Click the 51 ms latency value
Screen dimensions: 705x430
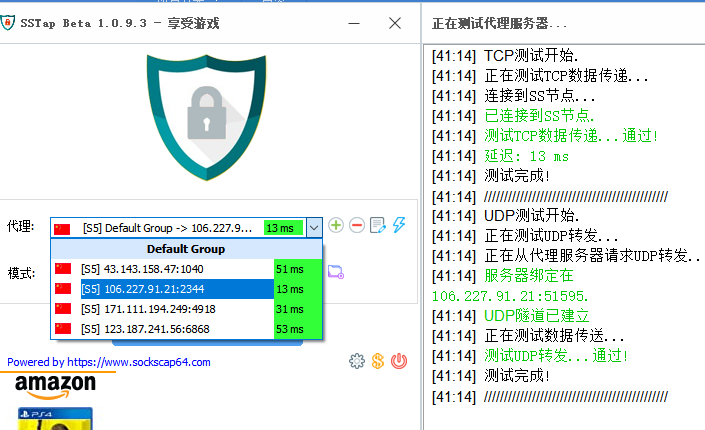click(290, 269)
